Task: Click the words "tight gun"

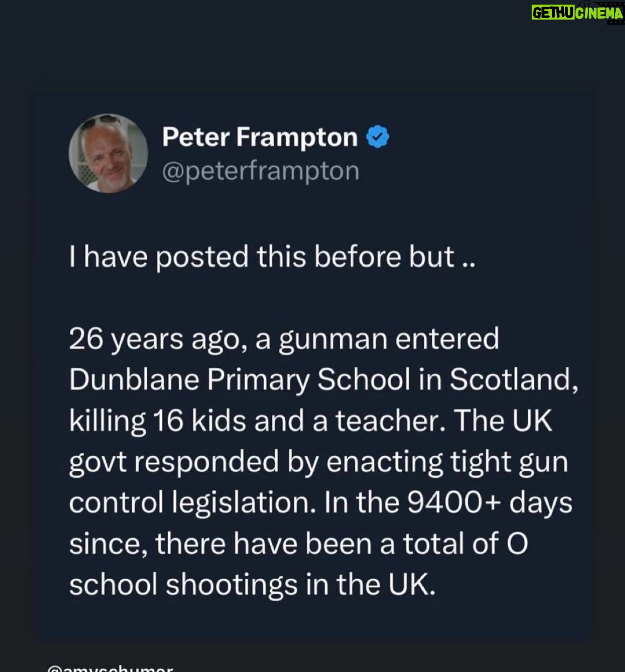Action: [509, 462]
